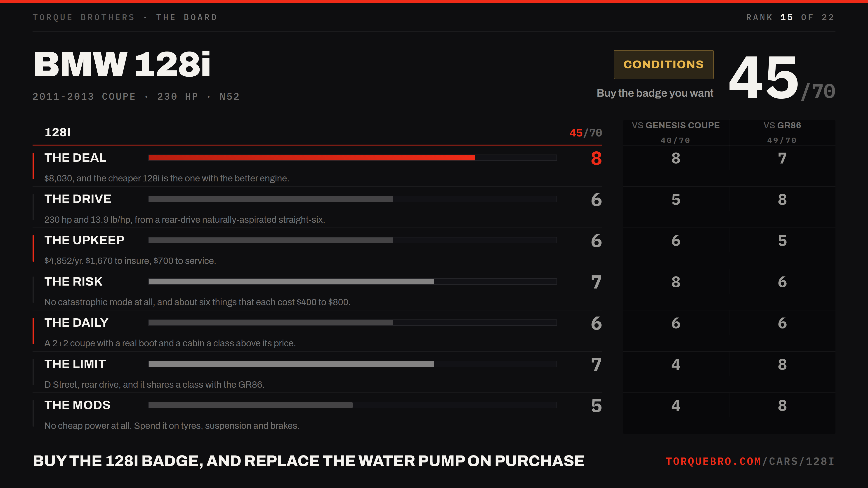Click THE MODS rating bar
The height and width of the screenshot is (488, 868).
[352, 405]
